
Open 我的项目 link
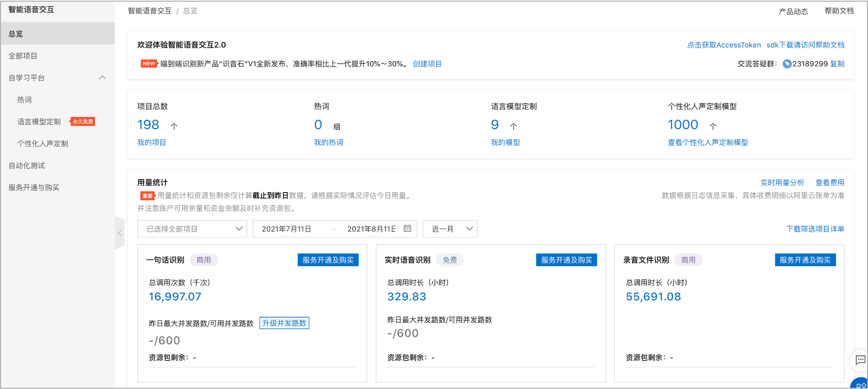click(x=152, y=142)
